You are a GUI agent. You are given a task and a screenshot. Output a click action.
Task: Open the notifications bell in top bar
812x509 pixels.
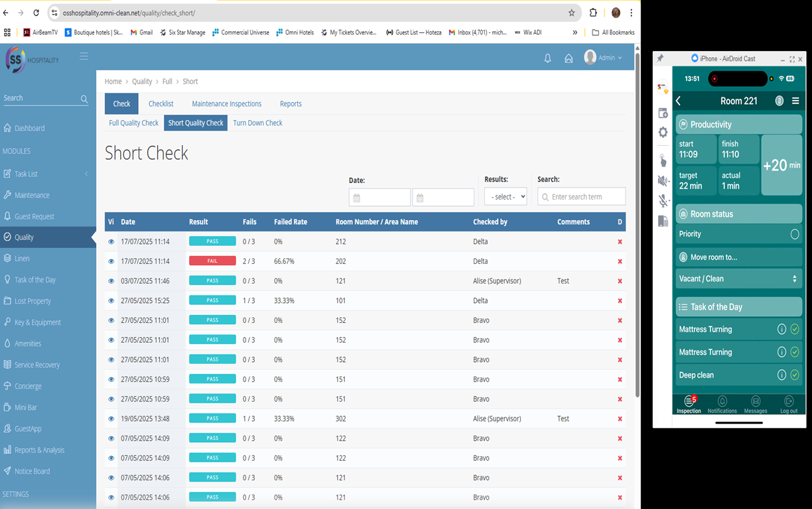[547, 59]
